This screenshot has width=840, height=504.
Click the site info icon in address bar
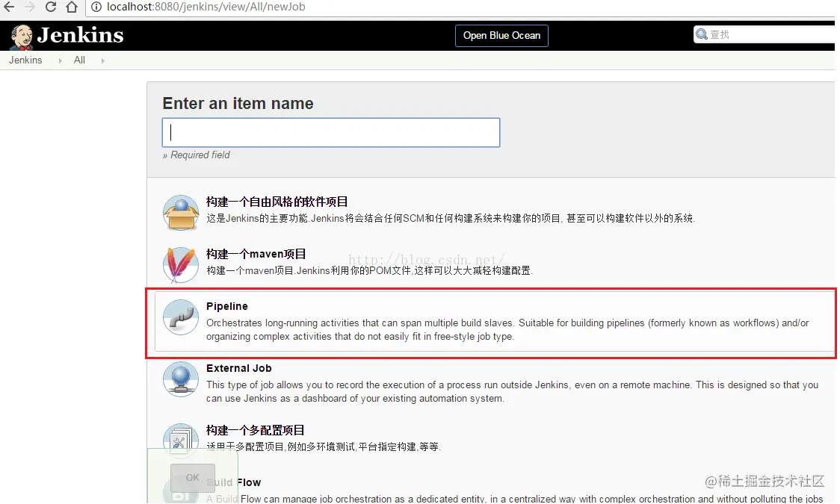click(x=96, y=7)
